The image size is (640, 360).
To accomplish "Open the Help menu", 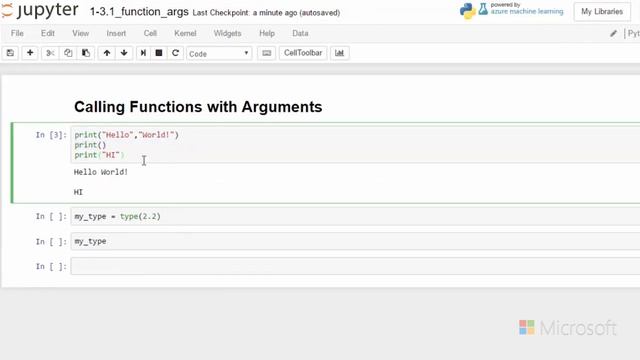I will click(267, 33).
